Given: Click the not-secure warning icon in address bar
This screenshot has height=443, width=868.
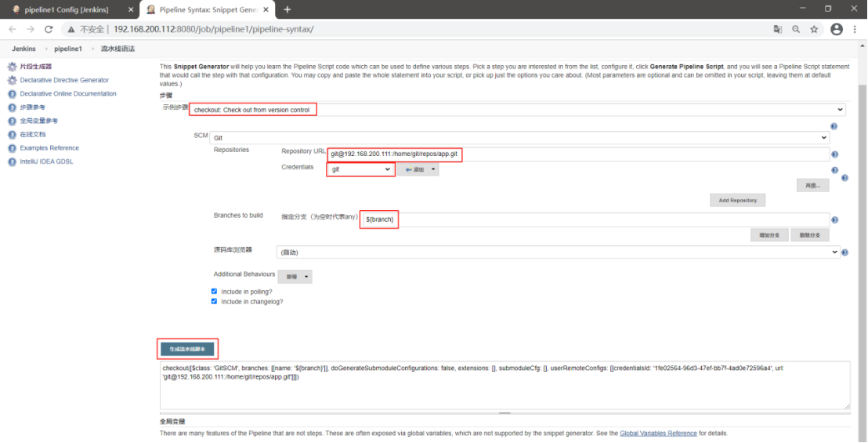Looking at the screenshot, I should click(x=71, y=29).
